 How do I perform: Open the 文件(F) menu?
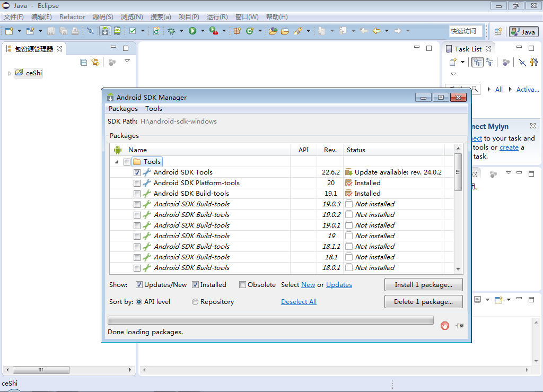(13, 17)
